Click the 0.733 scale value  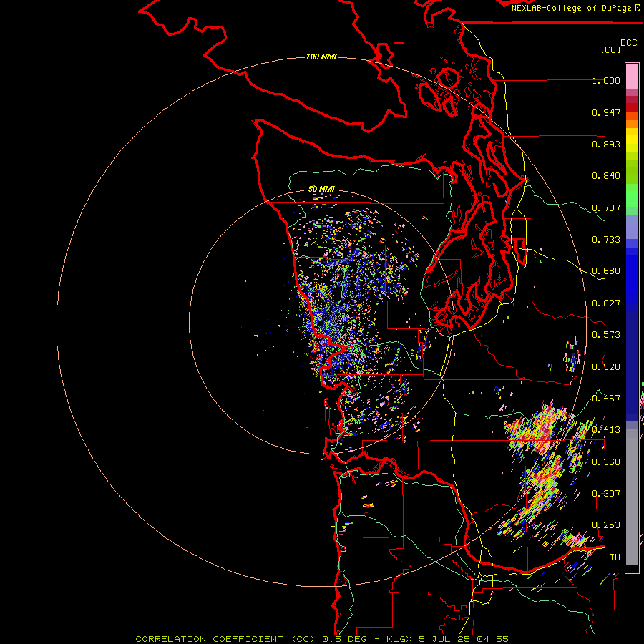pyautogui.click(x=606, y=240)
